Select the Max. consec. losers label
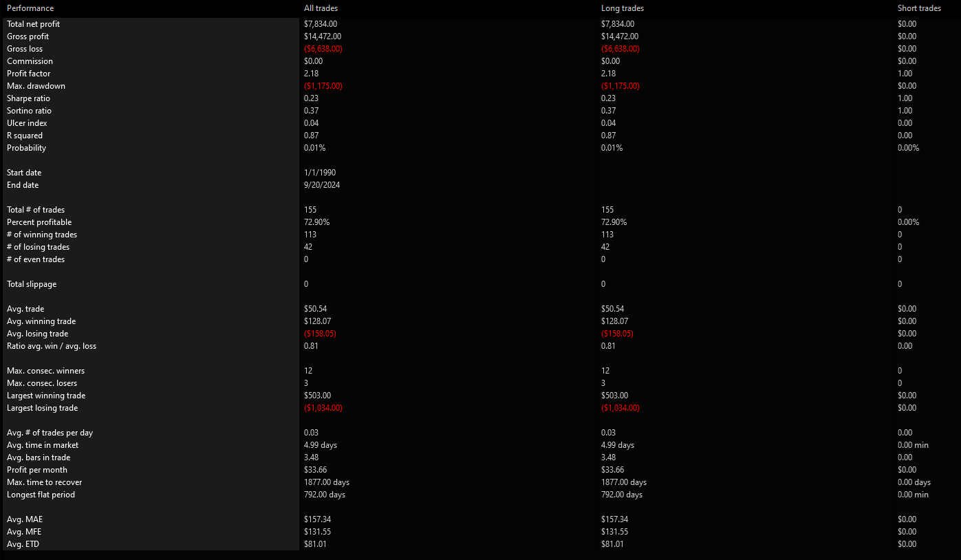 click(42, 383)
